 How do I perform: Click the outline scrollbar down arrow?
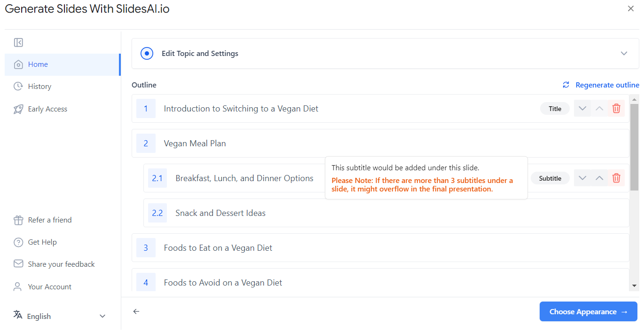(x=634, y=286)
